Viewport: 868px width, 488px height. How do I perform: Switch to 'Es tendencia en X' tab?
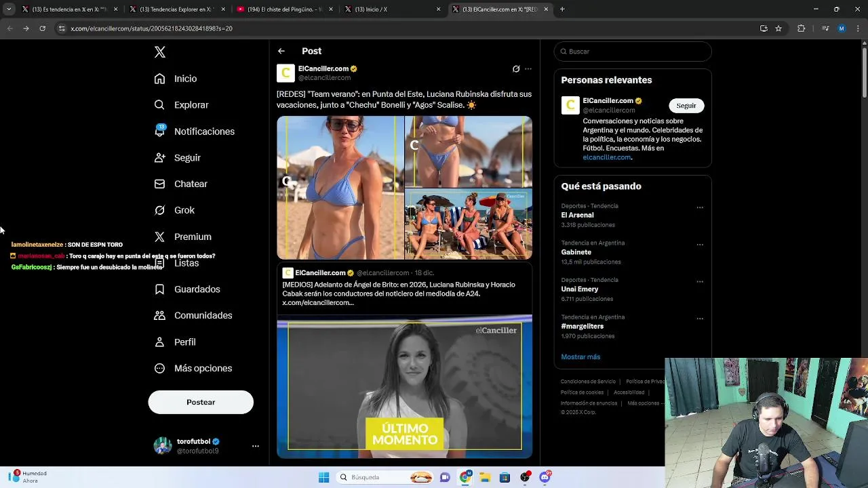point(70,9)
